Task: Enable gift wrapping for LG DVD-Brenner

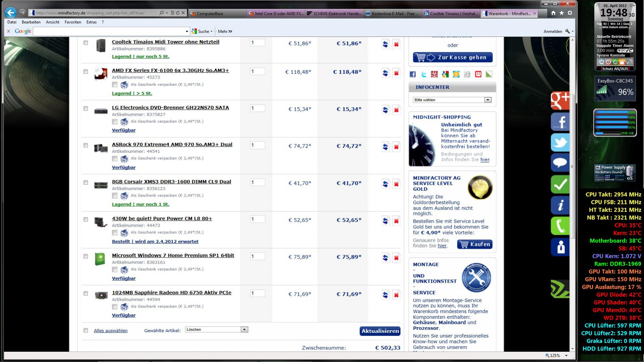Action: click(115, 121)
